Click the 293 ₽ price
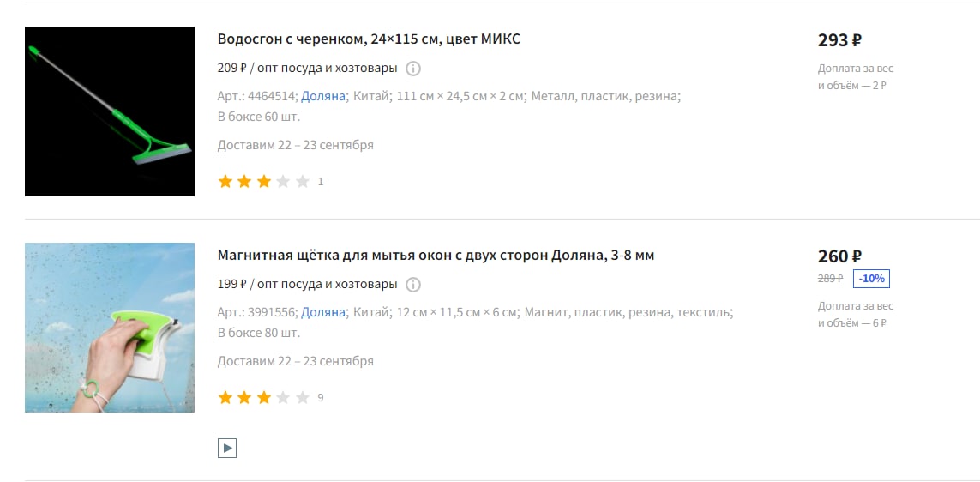Image resolution: width=980 pixels, height=482 pixels. (839, 40)
